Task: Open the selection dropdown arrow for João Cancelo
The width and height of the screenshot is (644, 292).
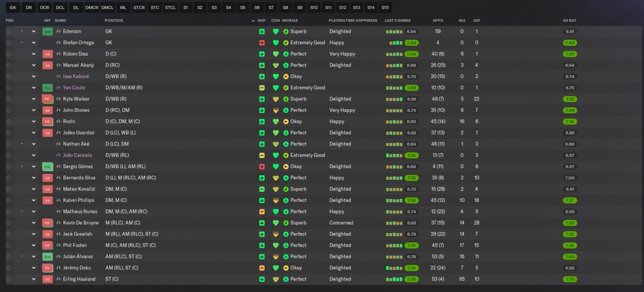Action: click(34, 155)
